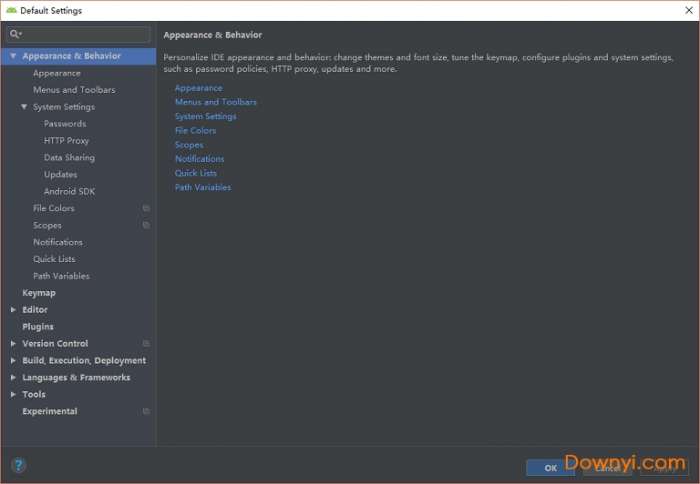
Task: Click the project-level icon beside File Colors
Action: click(x=146, y=208)
